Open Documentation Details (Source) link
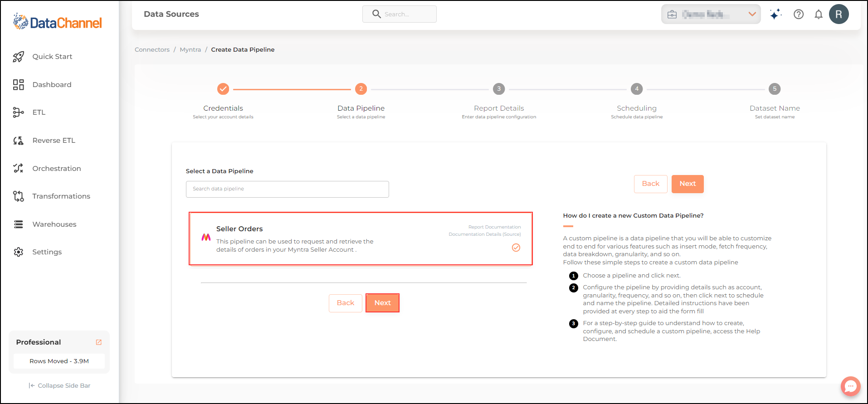The width and height of the screenshot is (868, 404). [485, 234]
